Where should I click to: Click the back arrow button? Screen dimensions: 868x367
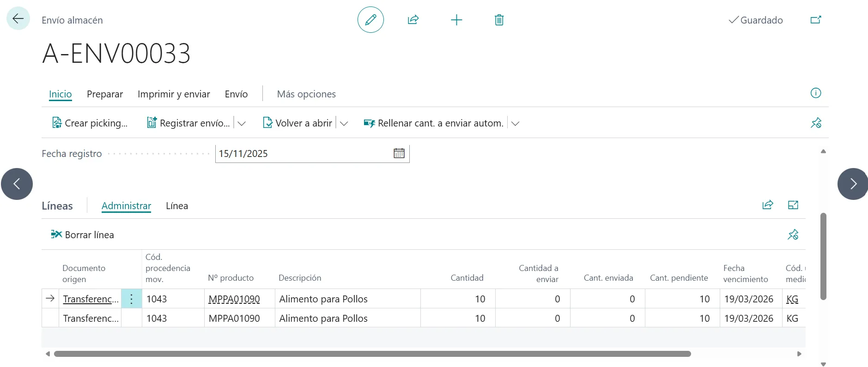[x=18, y=19]
